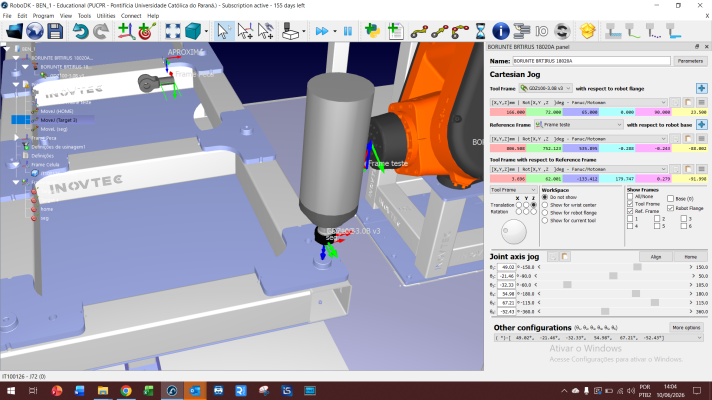712x400 pixels.
Task: Open the Utilities menu
Action: (106, 15)
